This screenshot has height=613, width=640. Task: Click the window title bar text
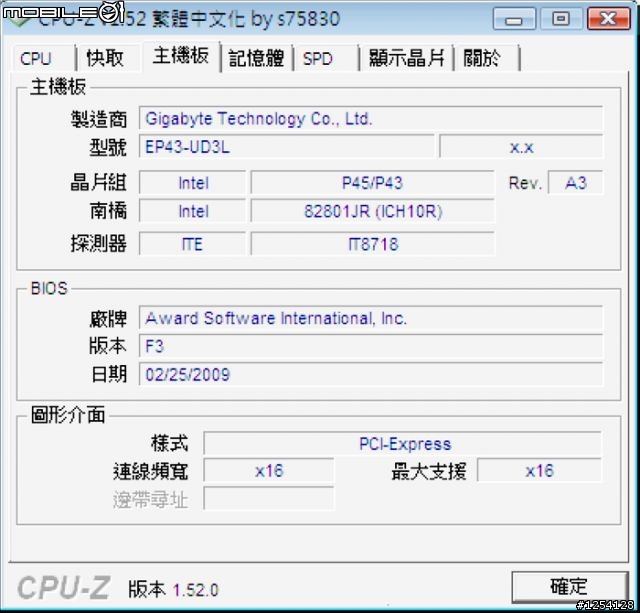189,19
